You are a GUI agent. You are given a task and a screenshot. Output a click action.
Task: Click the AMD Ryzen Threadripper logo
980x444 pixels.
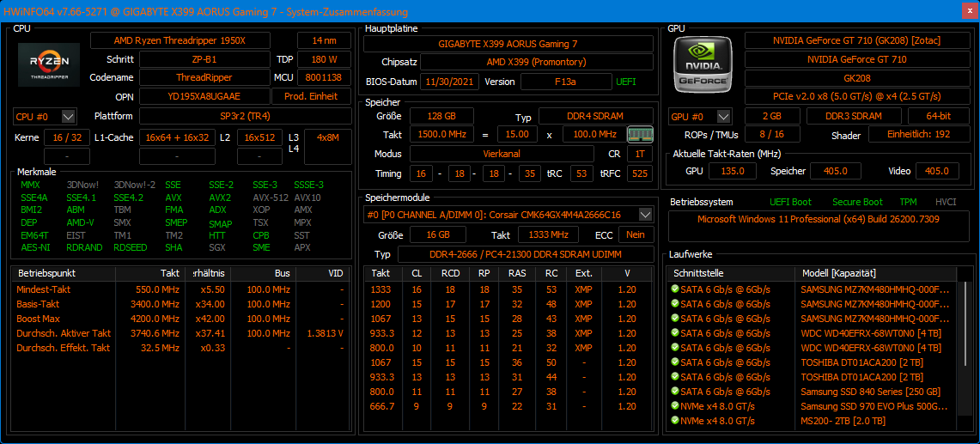click(x=49, y=65)
